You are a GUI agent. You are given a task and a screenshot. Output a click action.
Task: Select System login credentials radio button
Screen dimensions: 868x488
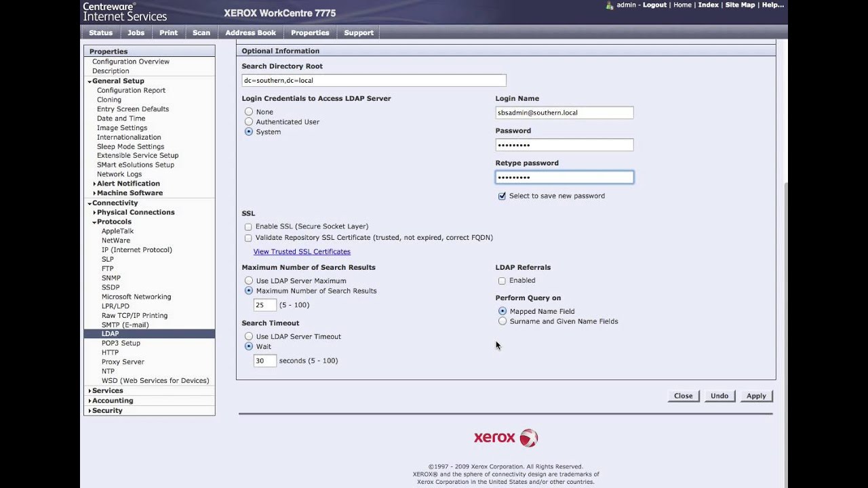click(x=249, y=131)
